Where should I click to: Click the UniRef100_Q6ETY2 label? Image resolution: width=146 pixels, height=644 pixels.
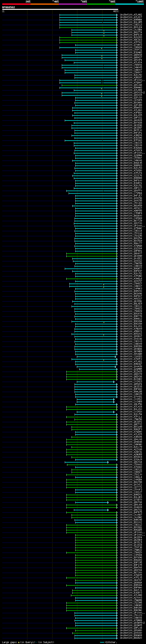(131, 424)
